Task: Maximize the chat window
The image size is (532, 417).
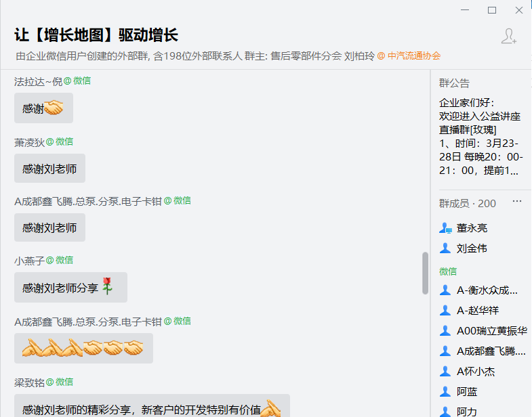Action: click(x=492, y=10)
